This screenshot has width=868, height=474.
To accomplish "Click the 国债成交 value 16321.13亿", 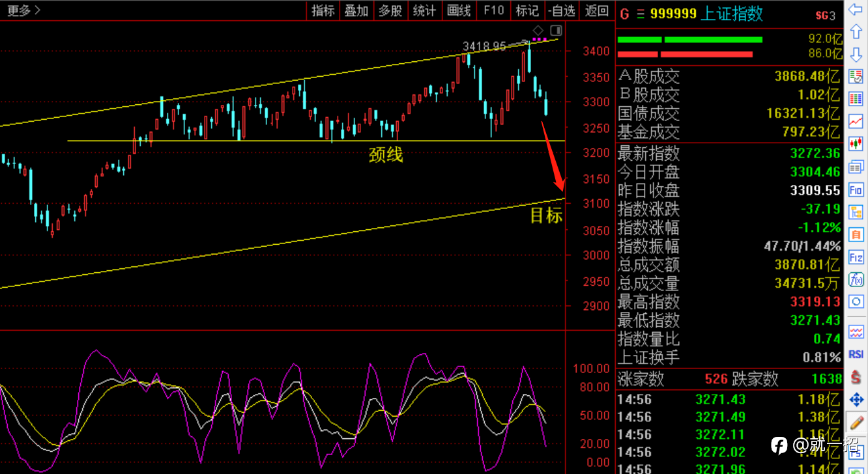I will pos(803,114).
